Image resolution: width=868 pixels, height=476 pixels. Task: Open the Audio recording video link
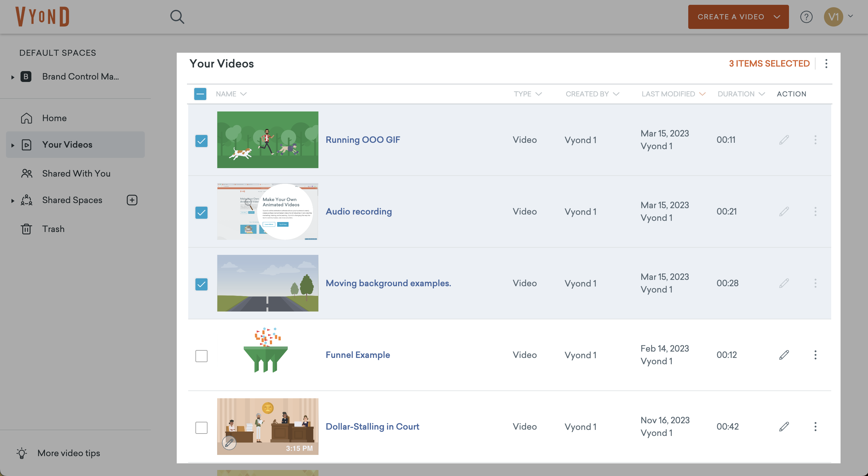pyautogui.click(x=358, y=211)
